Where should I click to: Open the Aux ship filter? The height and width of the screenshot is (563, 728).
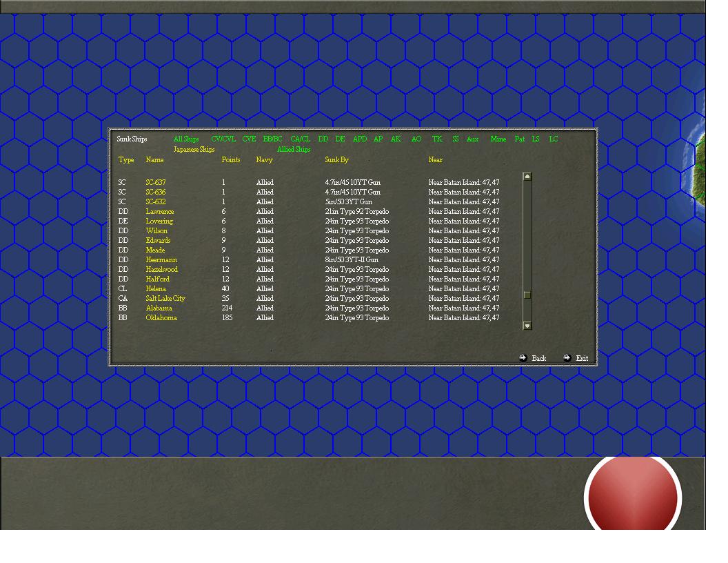(x=473, y=139)
